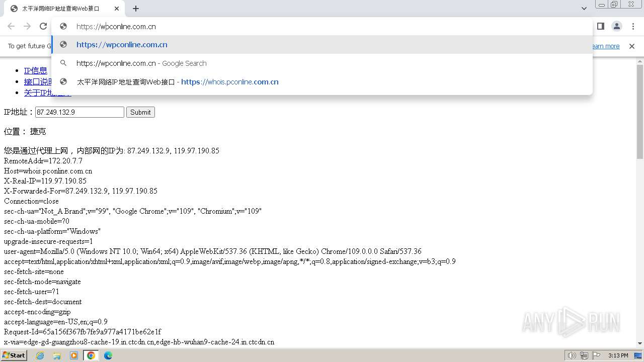Open the network tray icon
The height and width of the screenshot is (362, 644).
584,355
